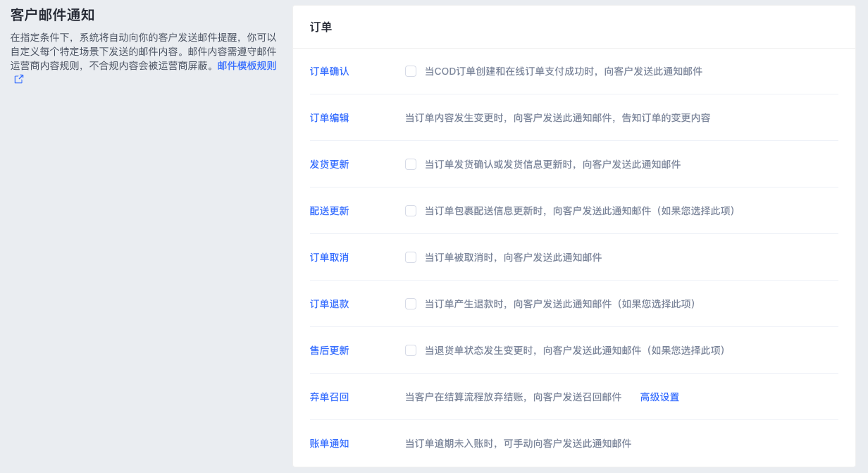868x473 pixels.
Task: Click the 客户邮件通知 page title
Action: pyautogui.click(x=52, y=15)
